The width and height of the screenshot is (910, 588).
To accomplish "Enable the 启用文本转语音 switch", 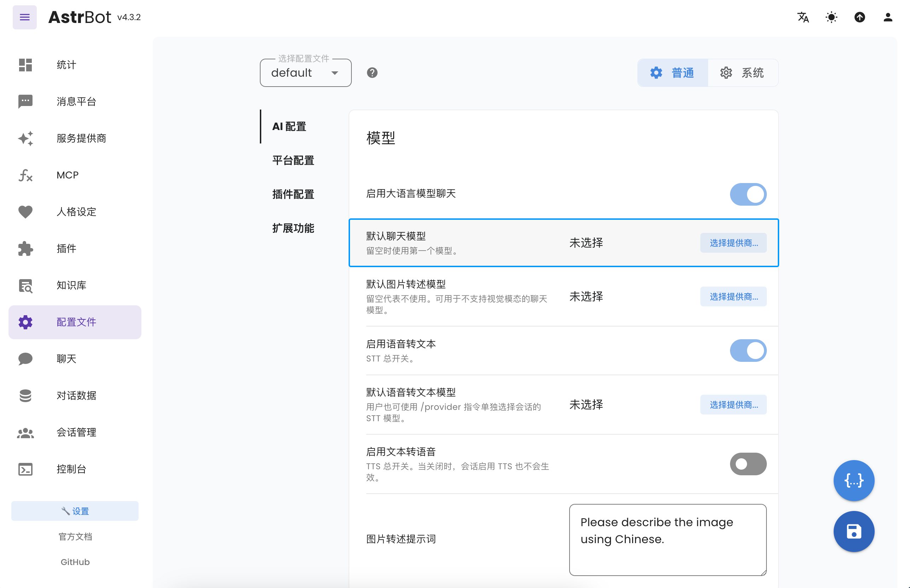I will point(748,464).
